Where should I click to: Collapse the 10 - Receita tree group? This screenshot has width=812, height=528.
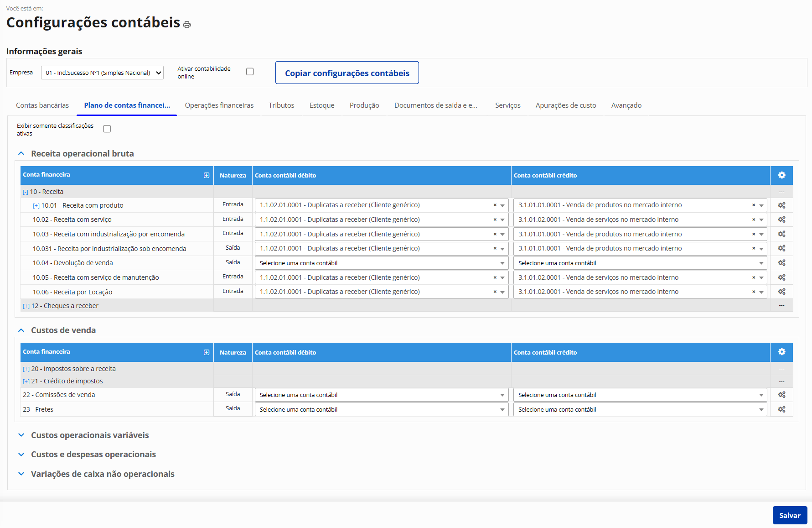click(x=26, y=192)
